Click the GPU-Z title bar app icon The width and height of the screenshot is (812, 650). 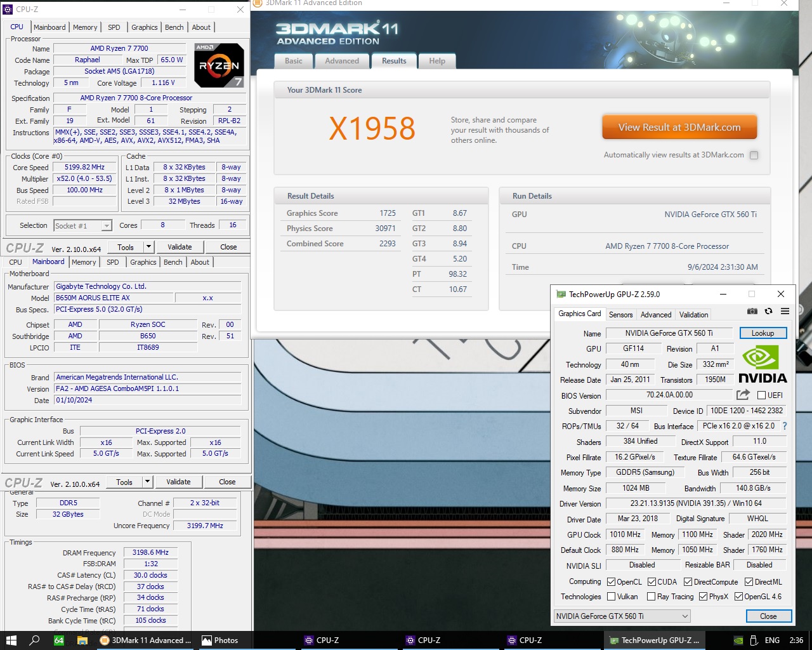561,294
